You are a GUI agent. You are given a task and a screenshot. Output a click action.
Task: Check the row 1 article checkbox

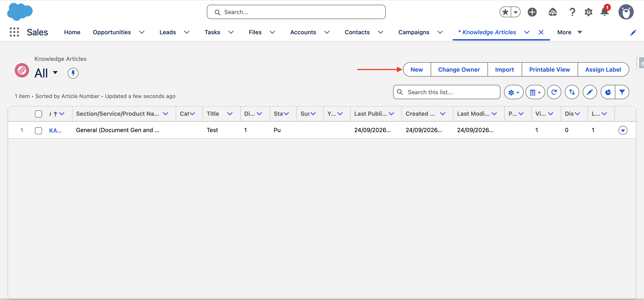tap(38, 130)
